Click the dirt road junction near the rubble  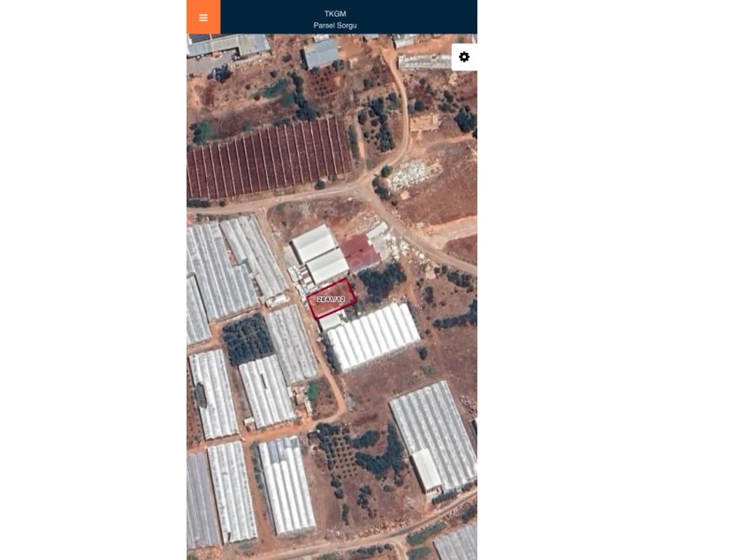pyautogui.click(x=368, y=185)
